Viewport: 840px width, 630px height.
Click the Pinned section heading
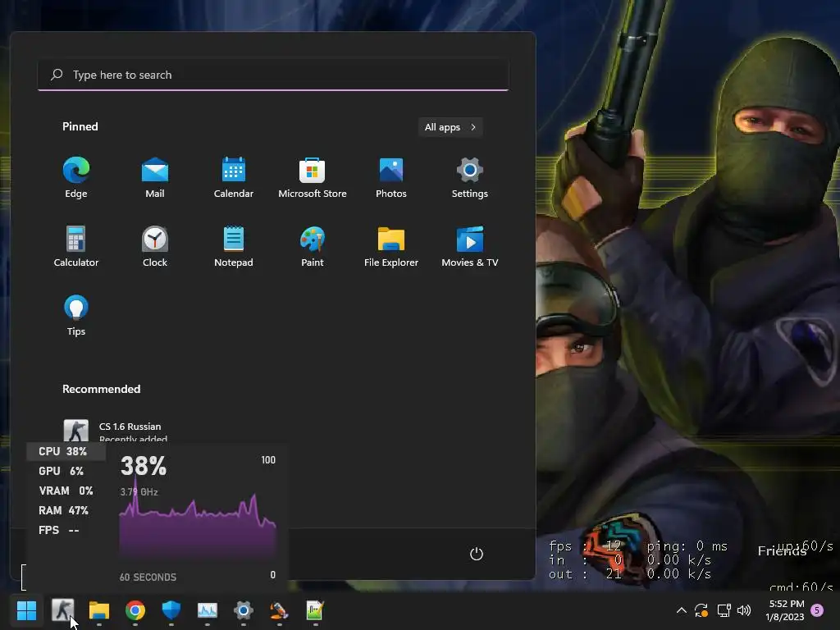(80, 126)
